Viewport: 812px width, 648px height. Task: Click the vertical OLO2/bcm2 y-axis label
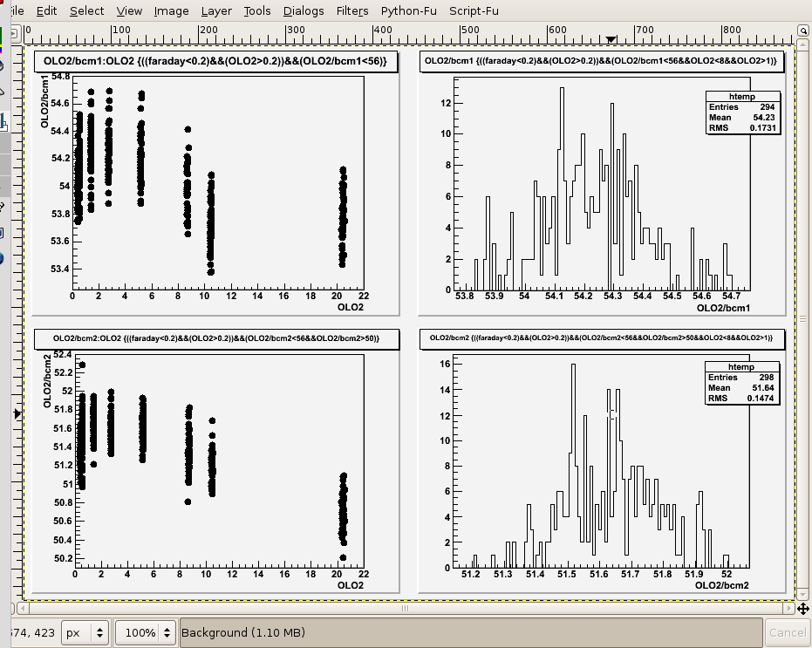pyautogui.click(x=47, y=381)
